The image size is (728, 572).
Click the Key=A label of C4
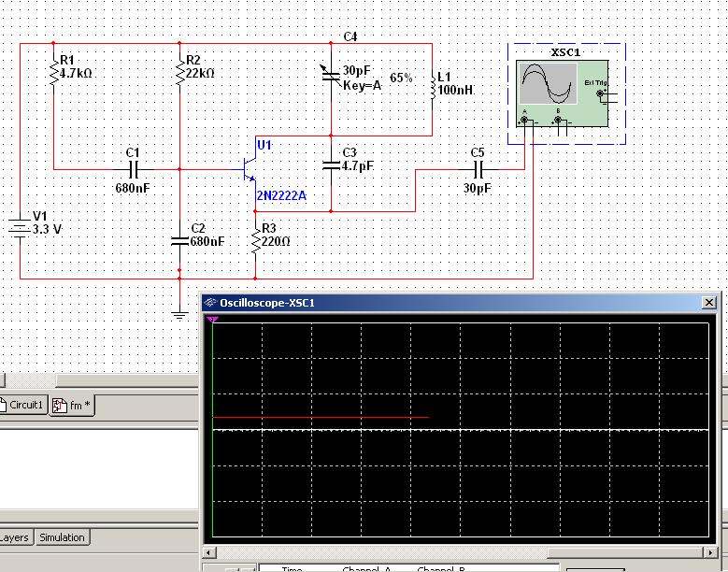tap(363, 86)
